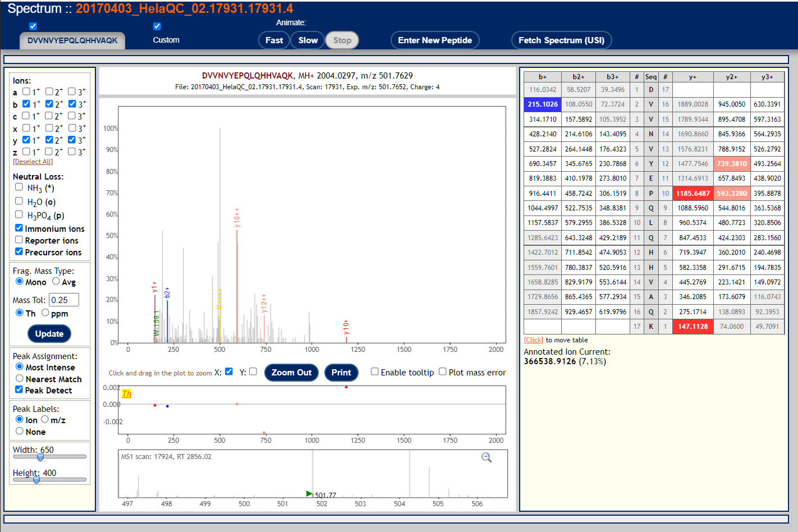Click the Mass Tol input field
798x532 pixels.
(x=64, y=300)
